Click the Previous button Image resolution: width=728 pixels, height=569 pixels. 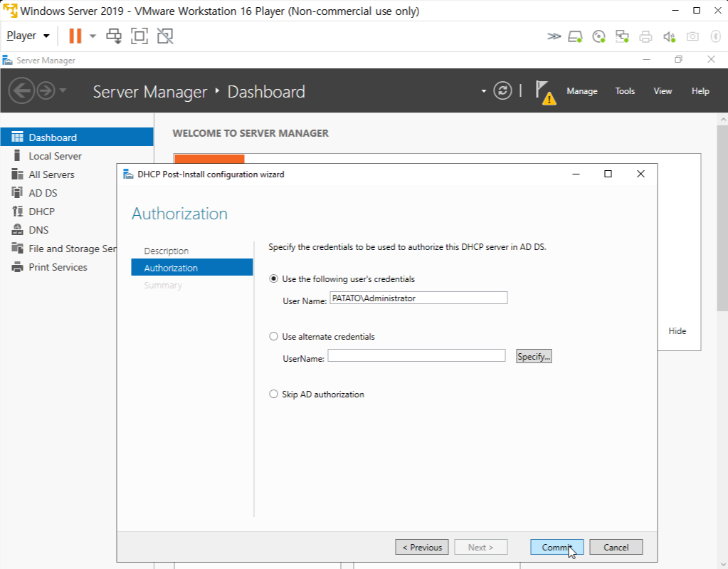point(421,547)
